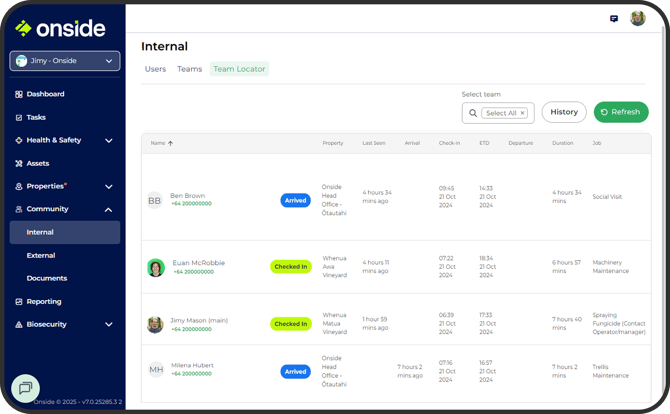Click the History button
The height and width of the screenshot is (414, 670).
click(x=564, y=112)
